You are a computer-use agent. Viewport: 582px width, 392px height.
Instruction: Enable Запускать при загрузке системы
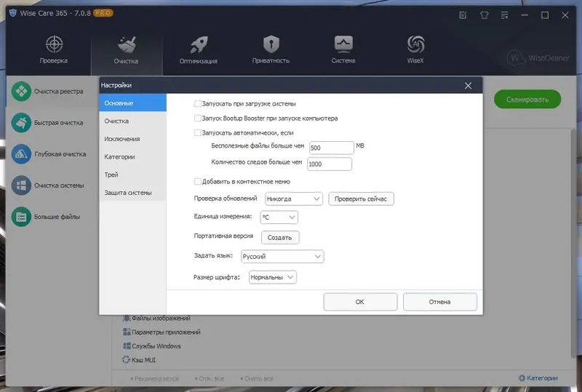[x=198, y=103]
